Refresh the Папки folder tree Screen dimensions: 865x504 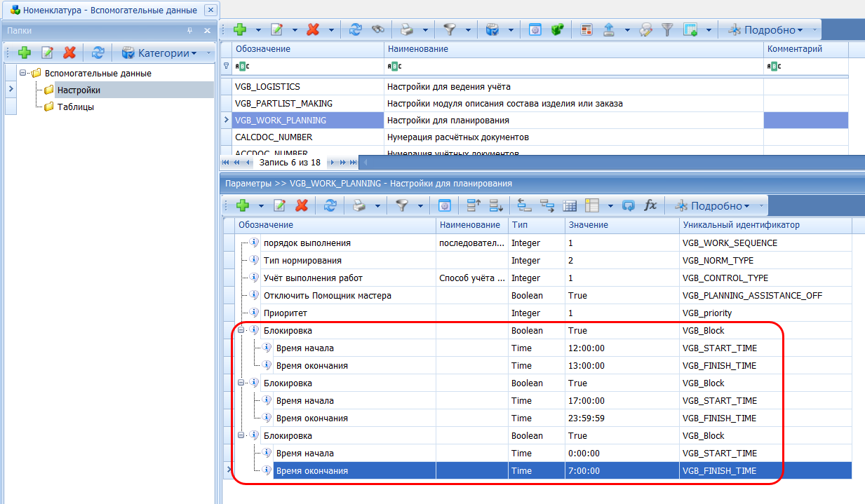[x=99, y=53]
